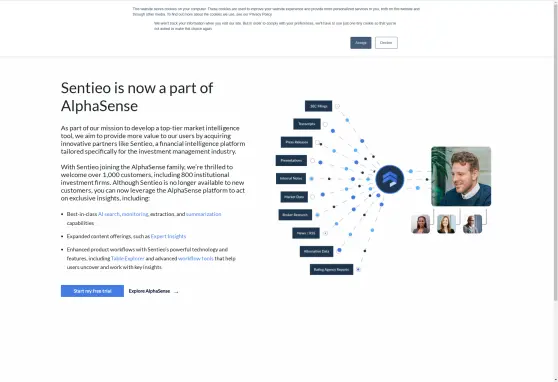Click the circle node next to News / RSS
The width and height of the screenshot is (558, 382).
(325, 233)
